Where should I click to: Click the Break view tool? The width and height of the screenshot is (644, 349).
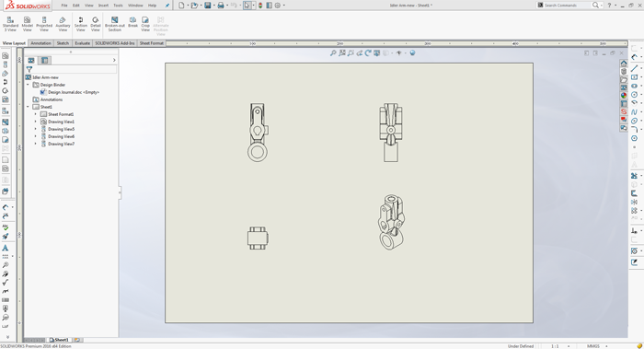132,22
